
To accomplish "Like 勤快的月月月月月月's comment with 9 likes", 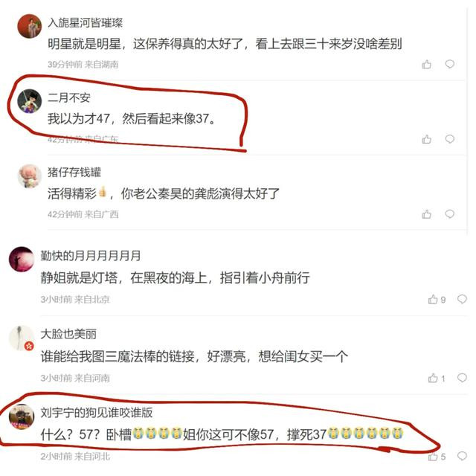I will coord(437,300).
